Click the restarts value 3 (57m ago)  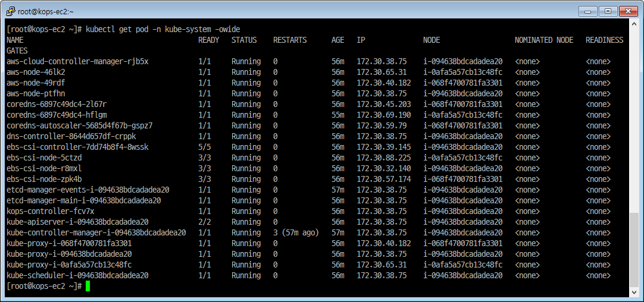[x=296, y=232]
